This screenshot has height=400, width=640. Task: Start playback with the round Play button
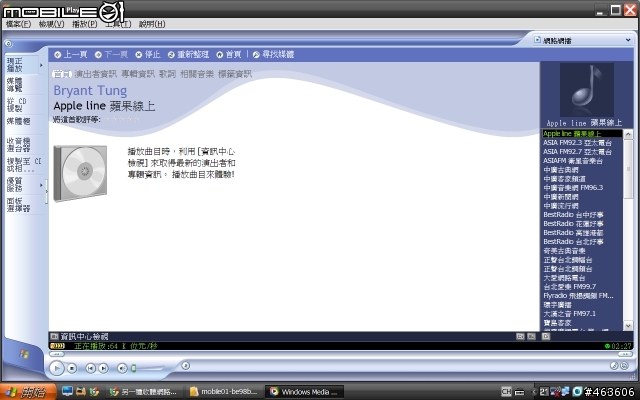57,368
